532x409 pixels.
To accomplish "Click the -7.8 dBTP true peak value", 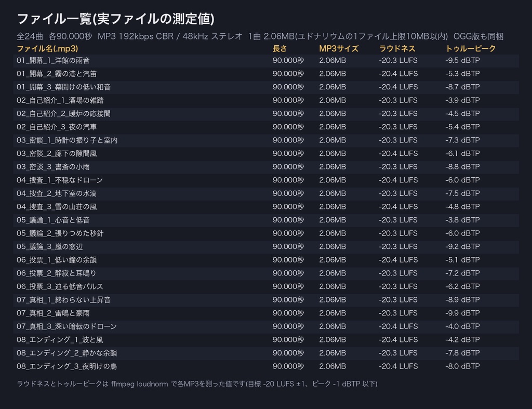I will [x=462, y=353].
